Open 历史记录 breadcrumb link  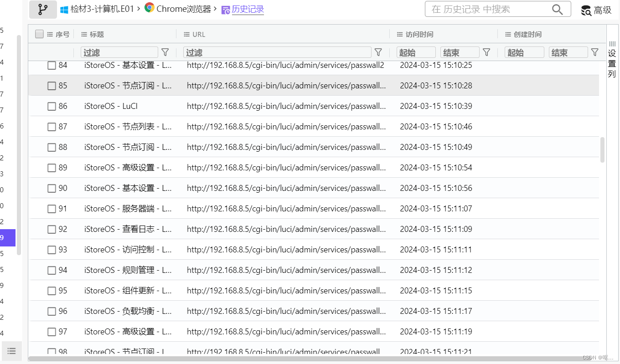click(248, 10)
